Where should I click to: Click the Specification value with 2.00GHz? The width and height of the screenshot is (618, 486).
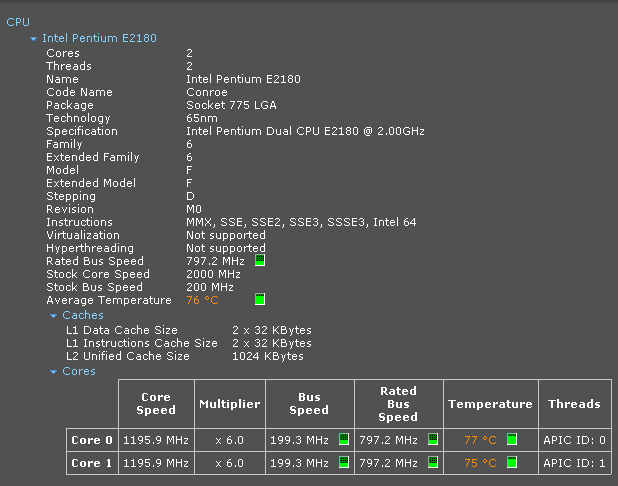click(305, 131)
